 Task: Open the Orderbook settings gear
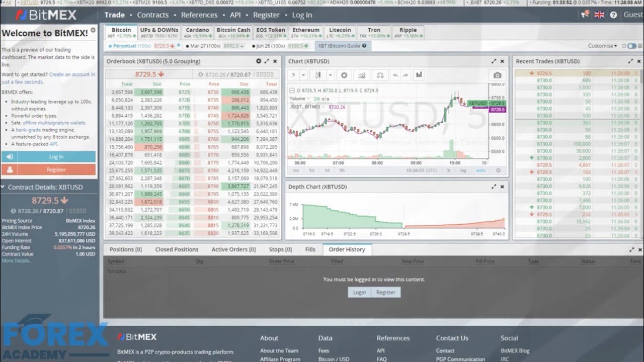(259, 61)
